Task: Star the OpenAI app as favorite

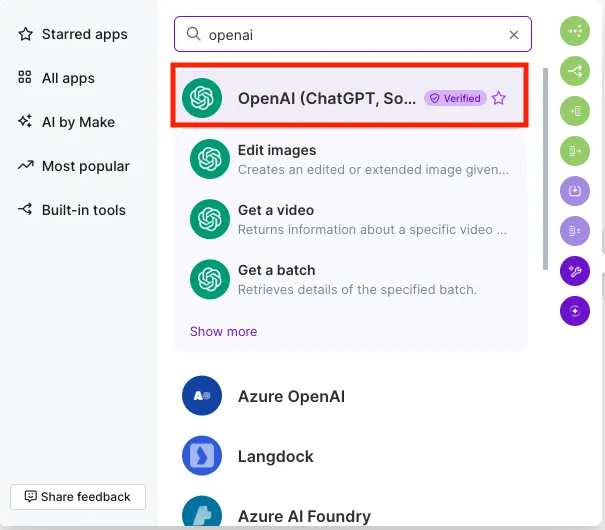Action: (499, 98)
